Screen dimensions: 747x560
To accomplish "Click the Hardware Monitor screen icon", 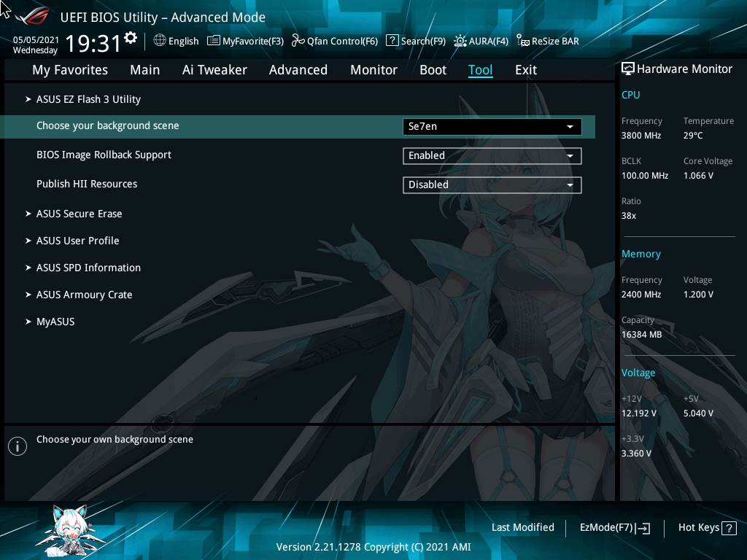I will point(628,69).
